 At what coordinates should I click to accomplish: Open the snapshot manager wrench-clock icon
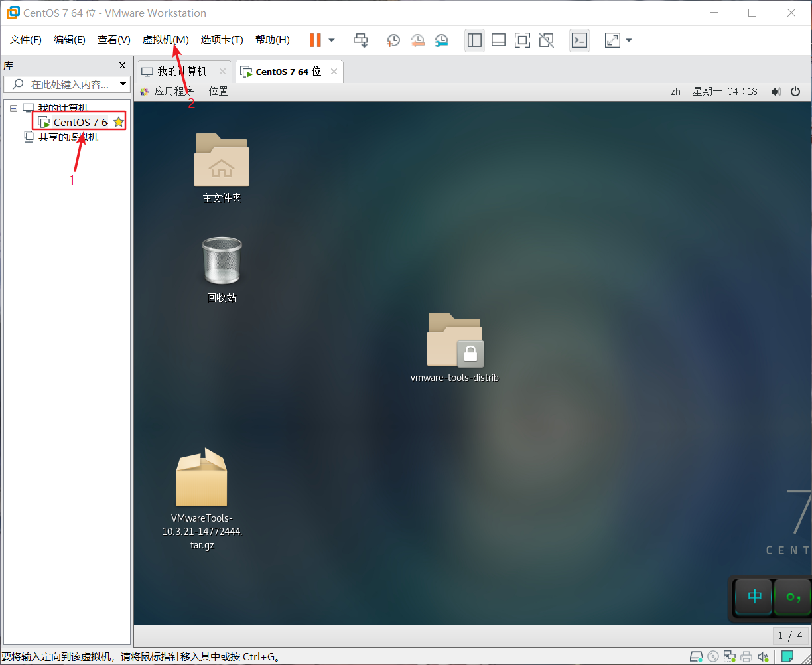(x=441, y=40)
